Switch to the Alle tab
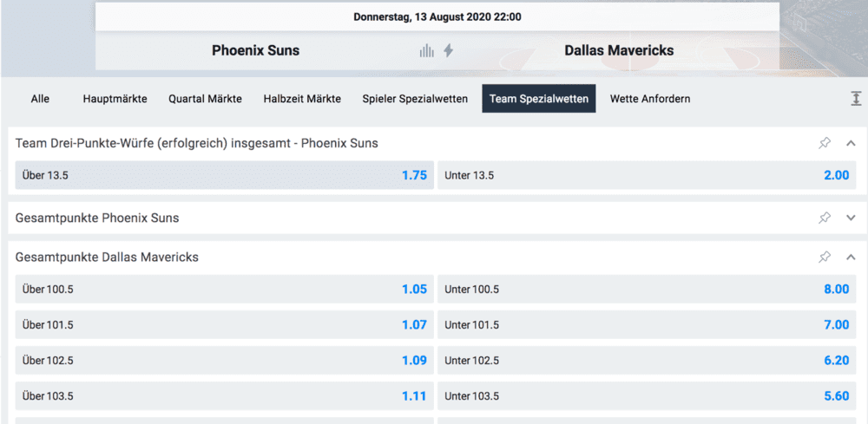The height and width of the screenshot is (424, 868). tap(40, 99)
